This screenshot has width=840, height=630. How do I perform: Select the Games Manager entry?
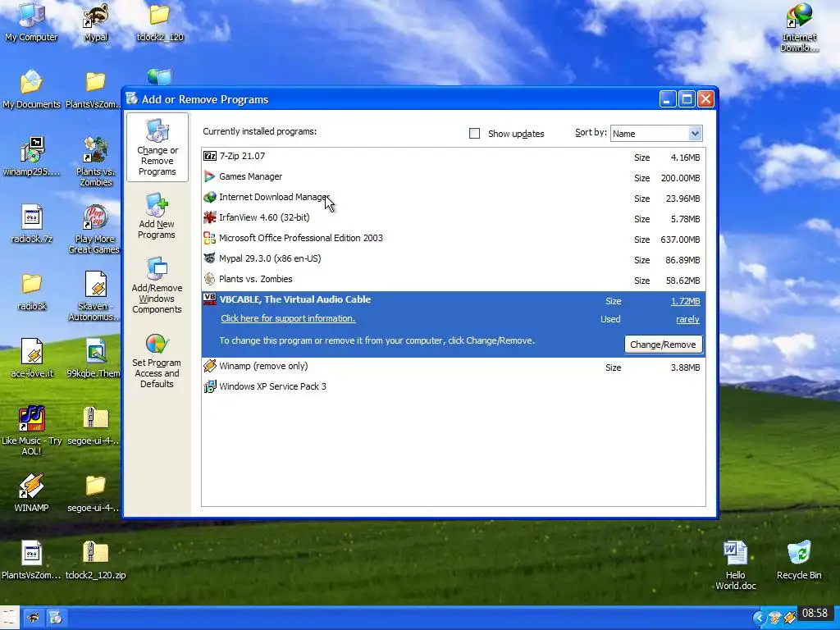click(453, 177)
